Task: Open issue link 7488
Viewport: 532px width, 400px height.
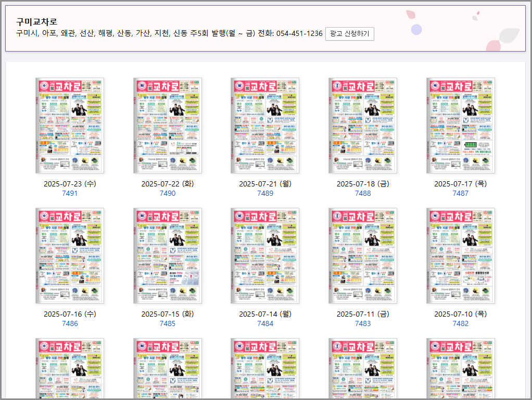Action: point(363,193)
